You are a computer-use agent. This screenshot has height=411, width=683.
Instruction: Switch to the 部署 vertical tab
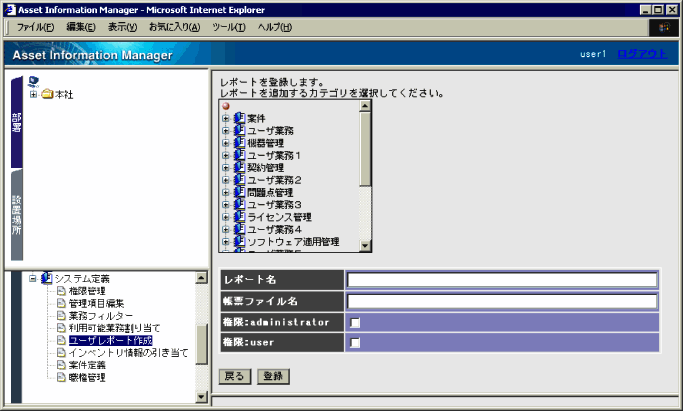coord(17,122)
